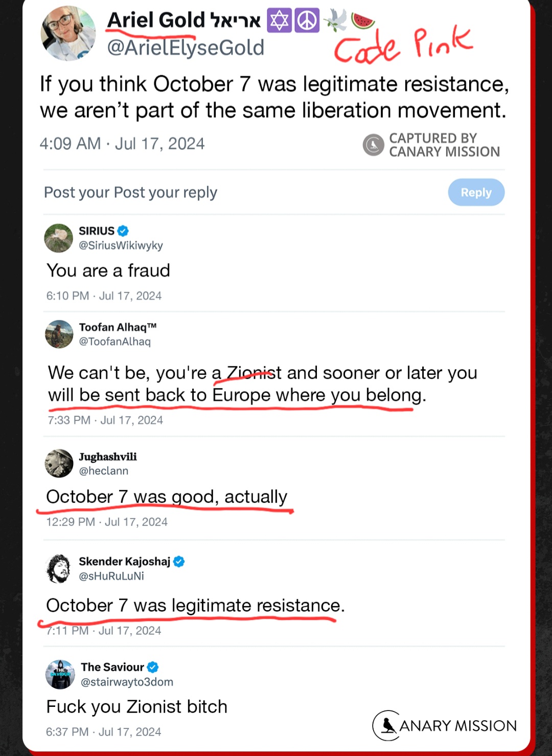Click the peace symbol emoji icon
The height and width of the screenshot is (756, 552).
[x=307, y=20]
